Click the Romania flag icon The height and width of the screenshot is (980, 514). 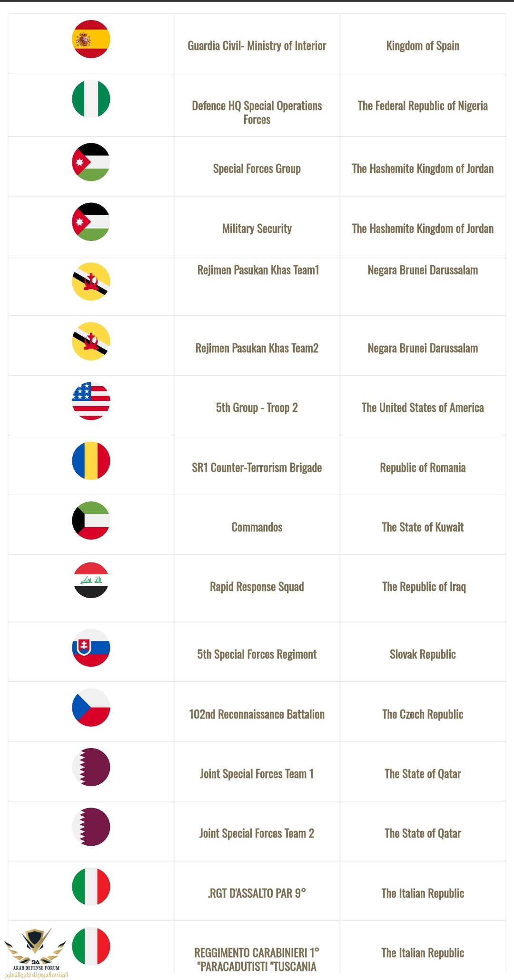pyautogui.click(x=91, y=460)
